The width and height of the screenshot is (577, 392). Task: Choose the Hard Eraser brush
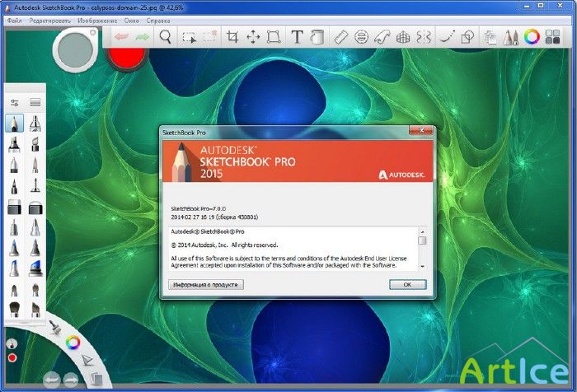(14, 208)
